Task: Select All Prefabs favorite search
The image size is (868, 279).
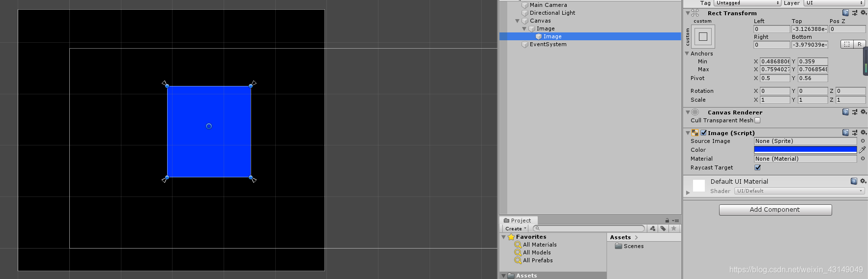Action: [538, 260]
